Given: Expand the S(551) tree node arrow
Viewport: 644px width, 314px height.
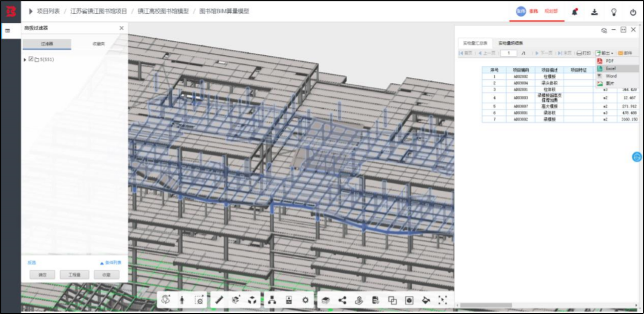Looking at the screenshot, I should click(25, 60).
